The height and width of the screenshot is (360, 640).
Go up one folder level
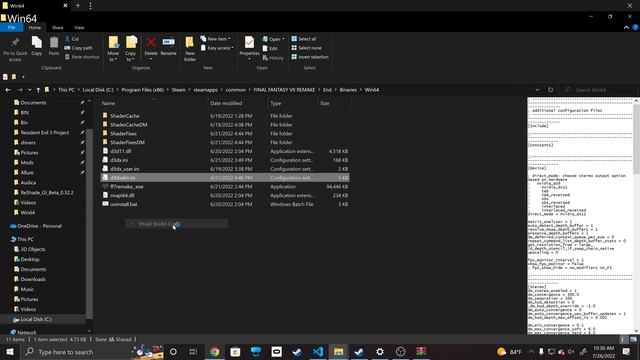38,90
